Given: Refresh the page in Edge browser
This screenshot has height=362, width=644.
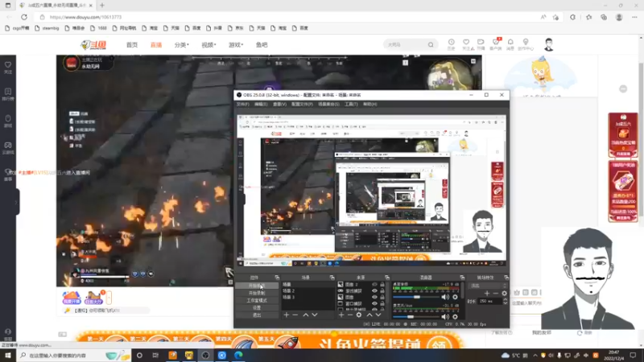Looking at the screenshot, I should 24,17.
